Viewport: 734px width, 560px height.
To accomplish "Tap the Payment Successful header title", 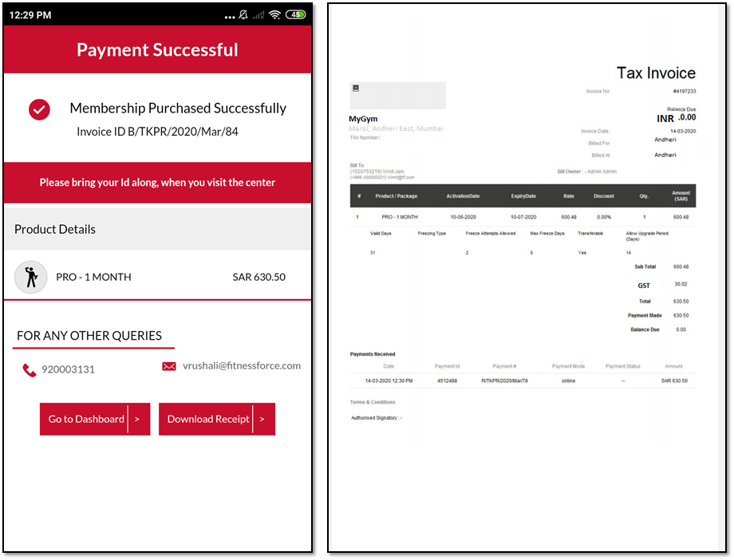I will pyautogui.click(x=157, y=50).
